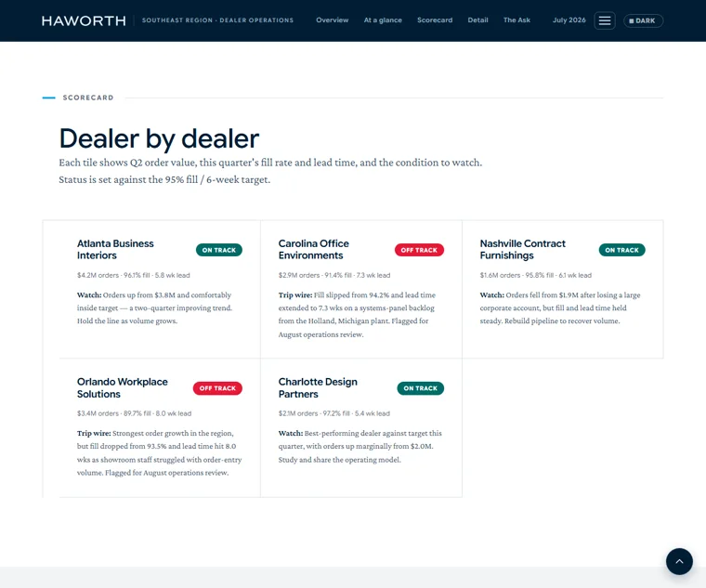Click Nashville Contract Furnishings ON TRACK badge

(x=621, y=250)
